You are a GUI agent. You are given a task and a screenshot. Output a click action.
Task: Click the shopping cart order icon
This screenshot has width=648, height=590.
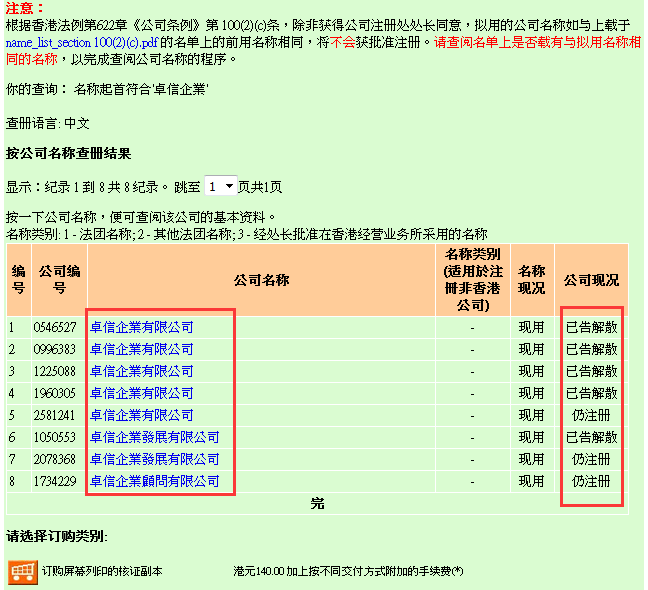23,572
